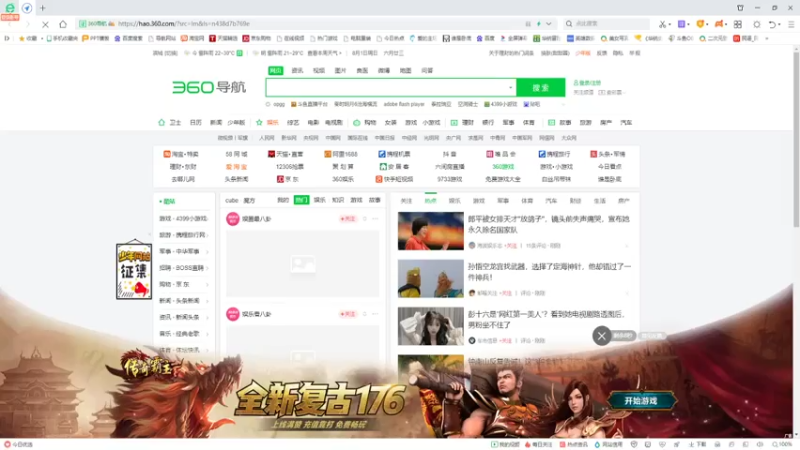Open the adobe flash player hot search
Viewport: 800px width, 450px height.
coord(404,104)
